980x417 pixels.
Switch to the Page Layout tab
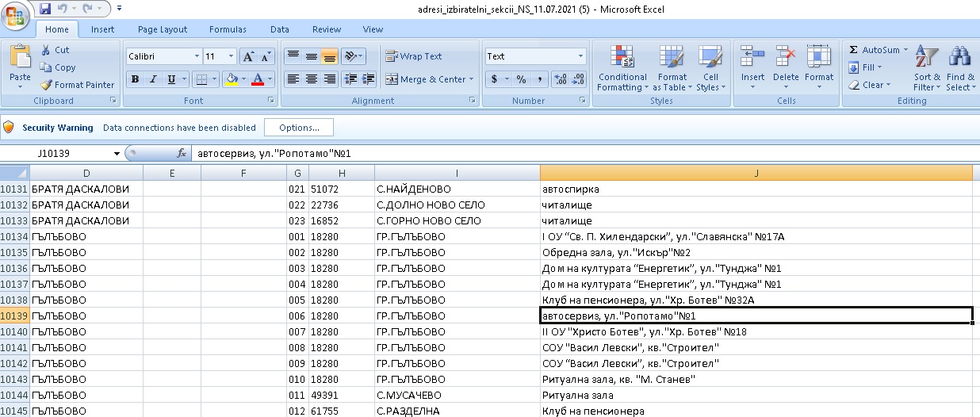pyautogui.click(x=163, y=29)
